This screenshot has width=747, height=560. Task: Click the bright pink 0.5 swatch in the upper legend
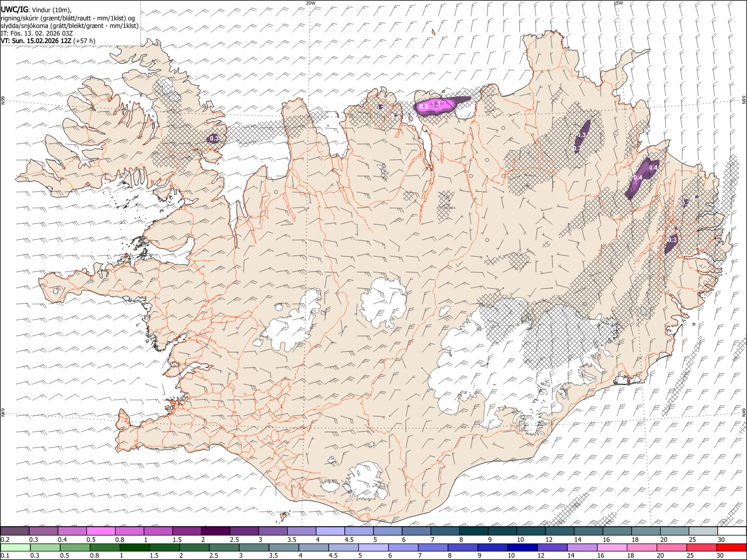coord(100,531)
